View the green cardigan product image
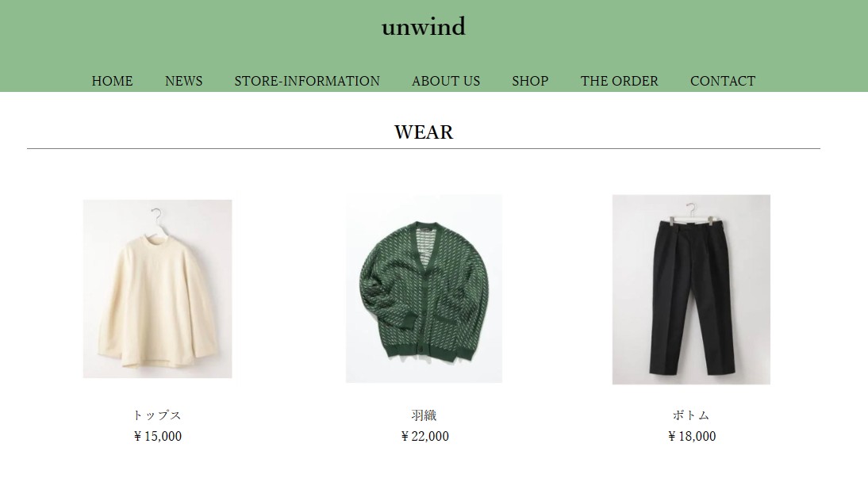The image size is (868, 478). (x=424, y=289)
